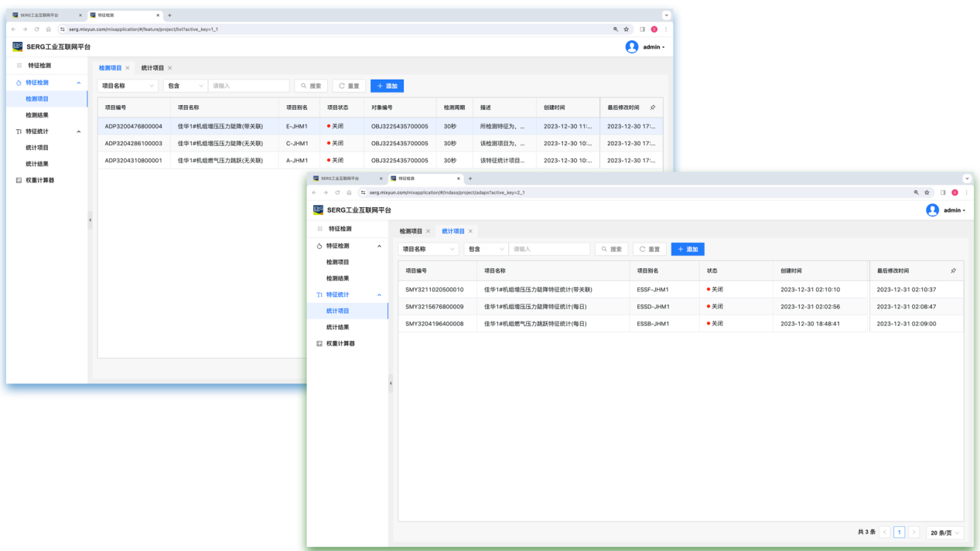The width and height of the screenshot is (980, 551).
Task: Open the 20 条/页 page size dropdown
Action: click(x=945, y=532)
